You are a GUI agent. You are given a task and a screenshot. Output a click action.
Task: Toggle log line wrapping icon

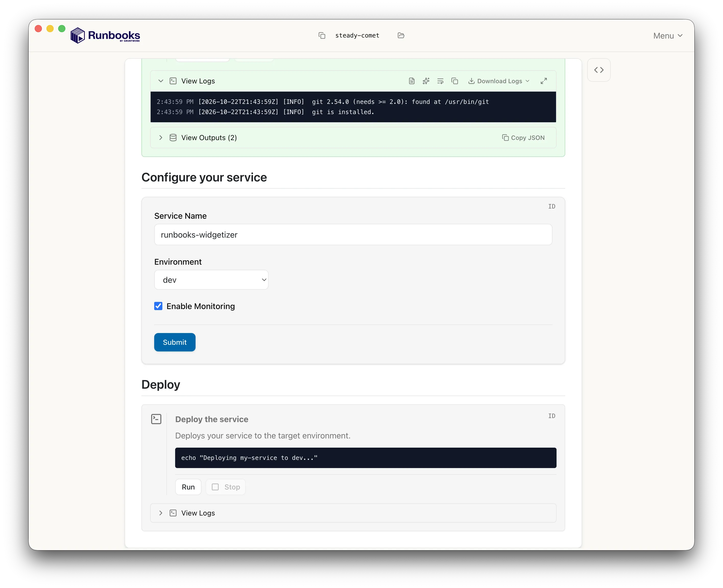point(440,81)
